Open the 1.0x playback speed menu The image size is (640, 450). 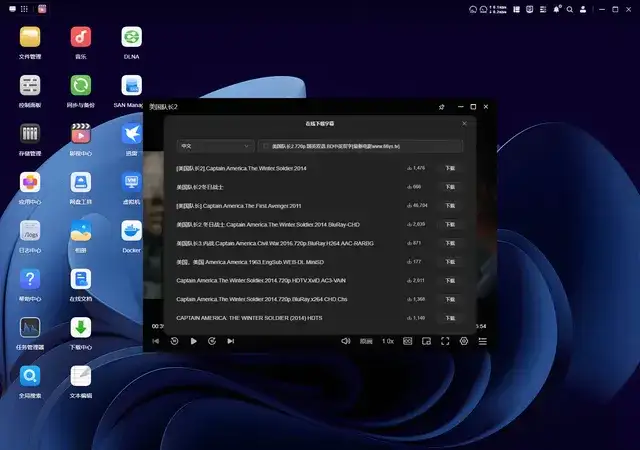(388, 341)
